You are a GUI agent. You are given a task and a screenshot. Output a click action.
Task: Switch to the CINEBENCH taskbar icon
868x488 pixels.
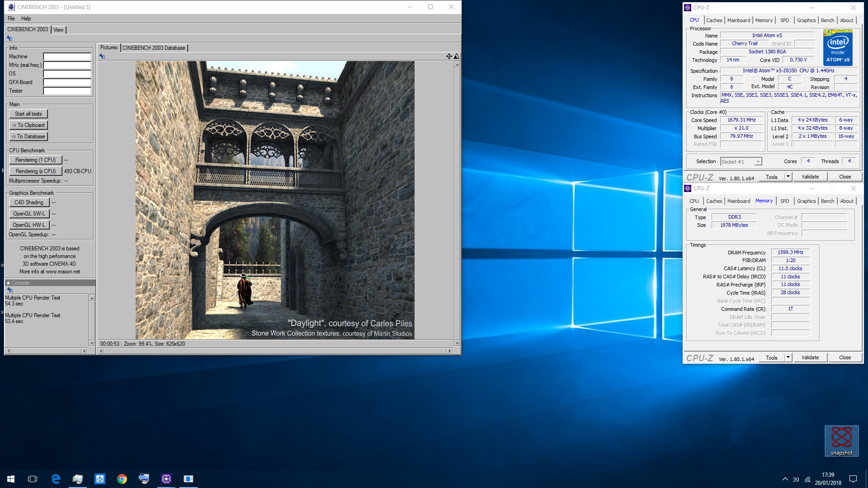coord(188,479)
